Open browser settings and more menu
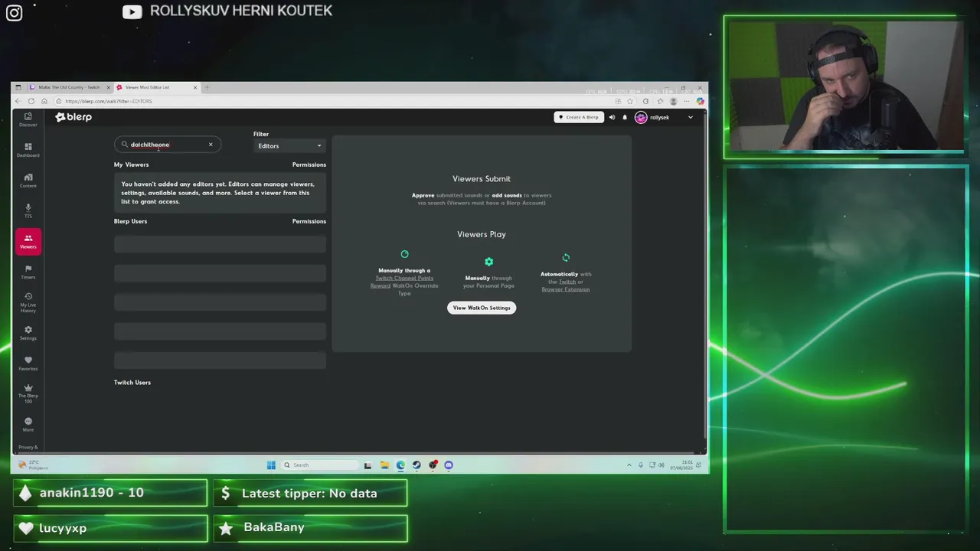The height and width of the screenshot is (551, 980). pos(687,101)
